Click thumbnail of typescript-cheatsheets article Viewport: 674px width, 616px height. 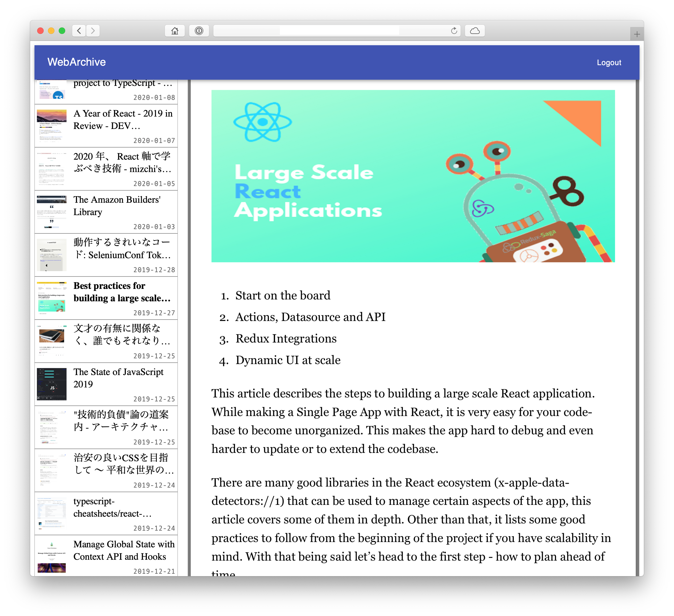51,514
